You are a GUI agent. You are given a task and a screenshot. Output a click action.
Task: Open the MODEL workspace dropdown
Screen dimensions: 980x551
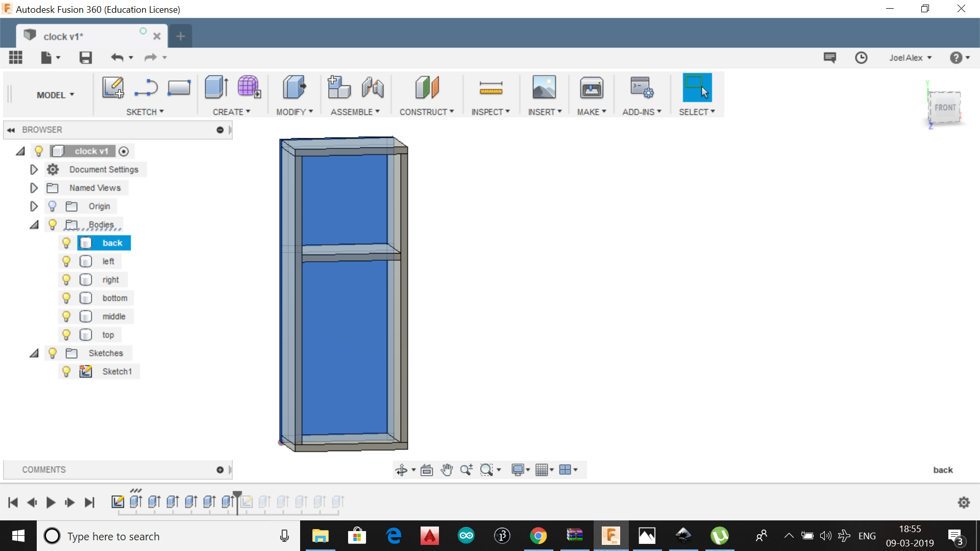[x=55, y=95]
